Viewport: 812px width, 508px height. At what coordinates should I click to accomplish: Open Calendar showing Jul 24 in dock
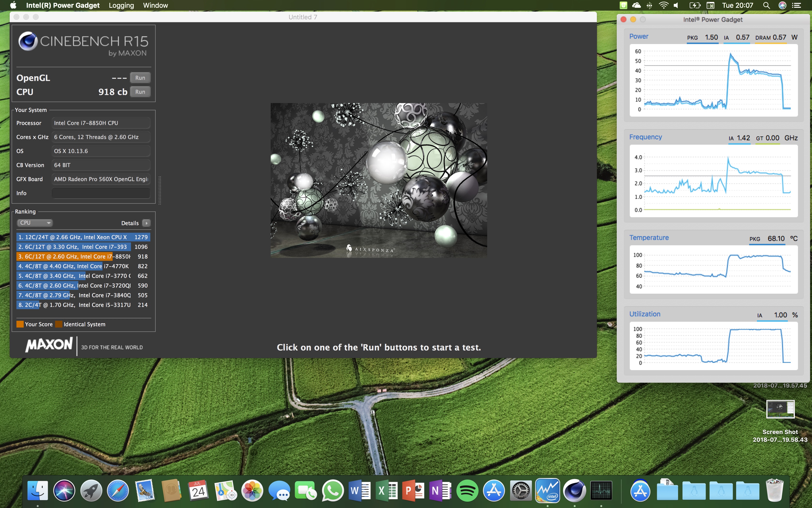tap(198, 491)
